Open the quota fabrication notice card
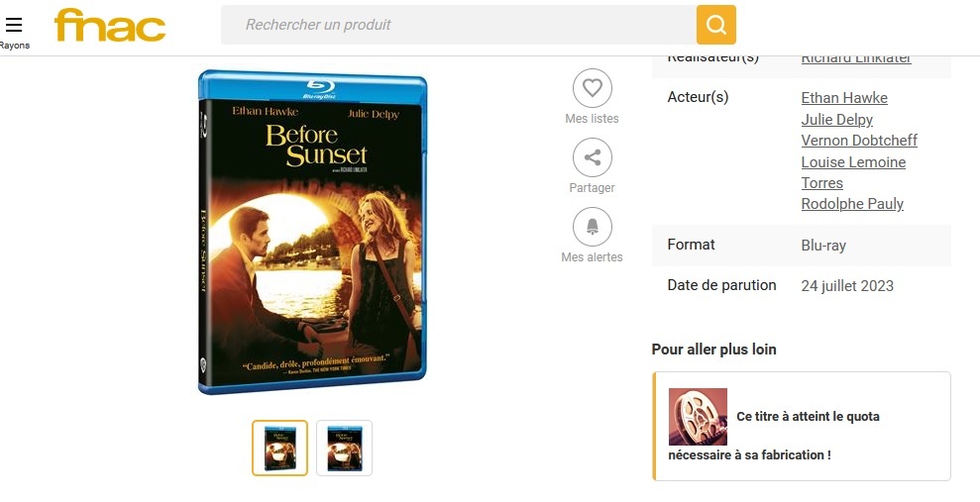Viewport: 980px width, 502px height. coord(802,427)
